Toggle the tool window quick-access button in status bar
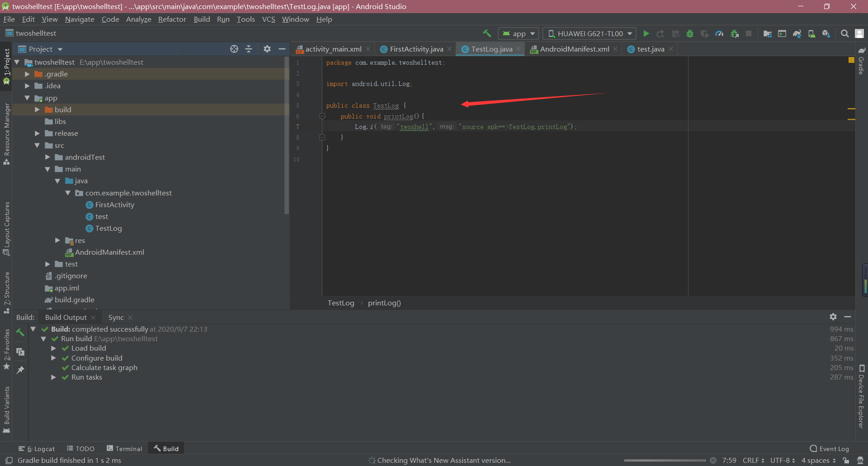This screenshot has width=868, height=466. coord(9,461)
